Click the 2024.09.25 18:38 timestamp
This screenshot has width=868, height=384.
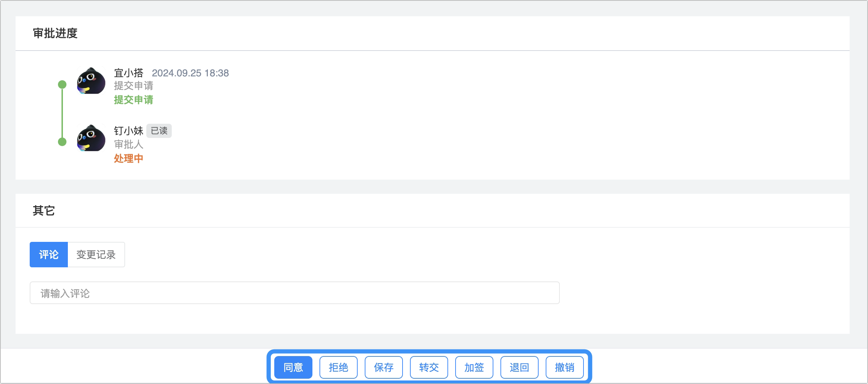click(190, 73)
